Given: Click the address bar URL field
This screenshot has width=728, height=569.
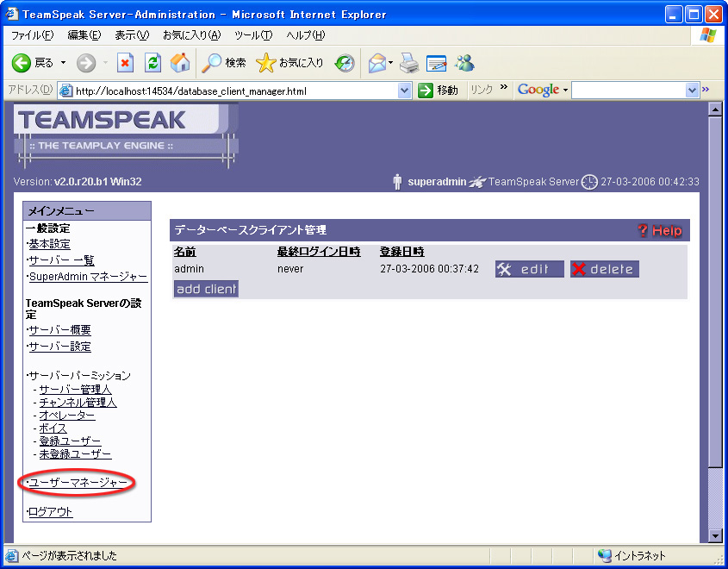Looking at the screenshot, I should coord(236,91).
